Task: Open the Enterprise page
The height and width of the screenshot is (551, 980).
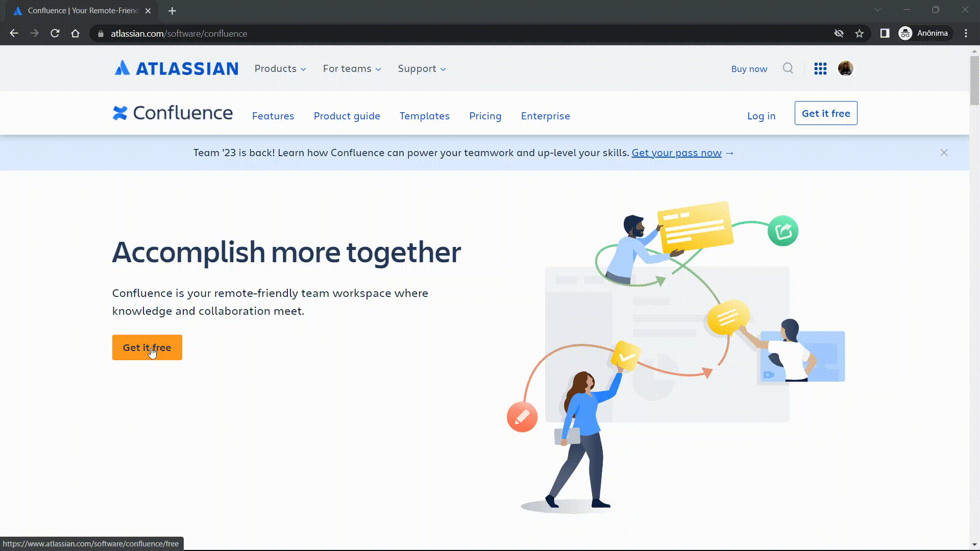Action: tap(546, 116)
